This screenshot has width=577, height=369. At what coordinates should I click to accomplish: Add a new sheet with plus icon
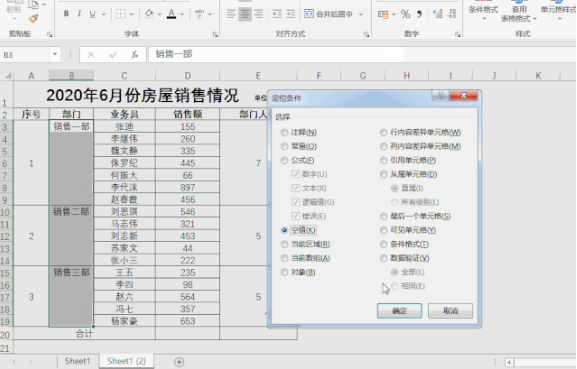click(179, 362)
